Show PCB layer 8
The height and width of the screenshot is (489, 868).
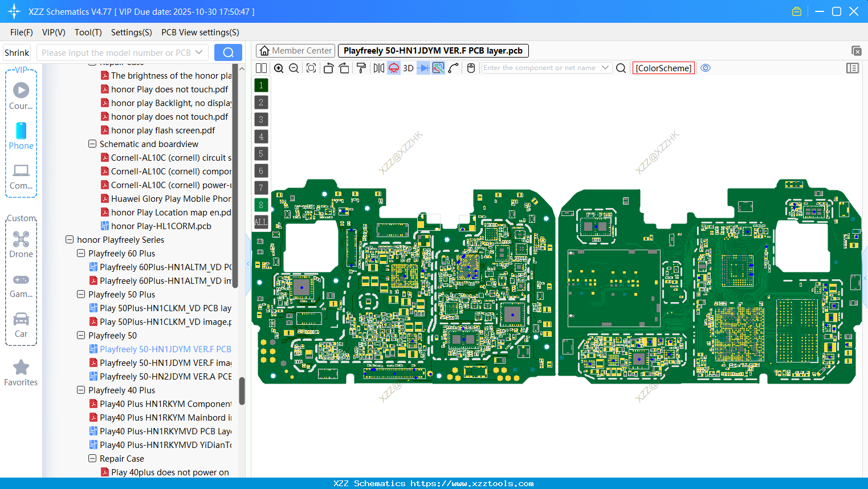tap(261, 205)
